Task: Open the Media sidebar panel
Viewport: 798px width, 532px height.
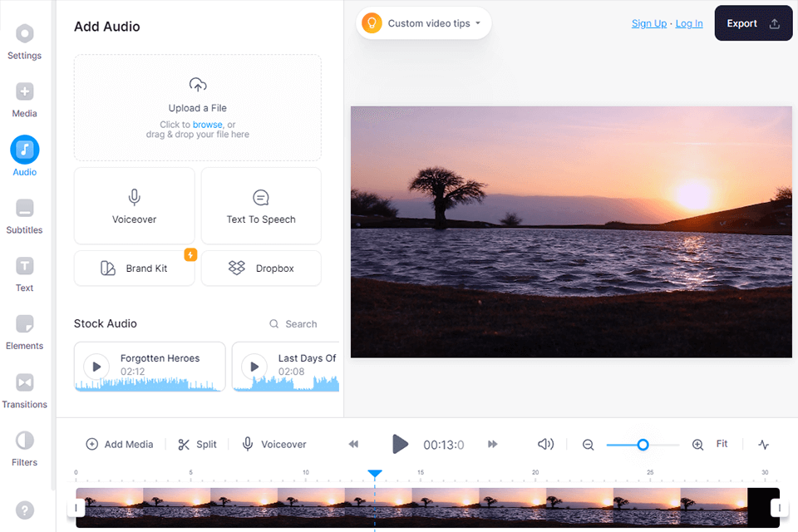Action: click(24, 101)
